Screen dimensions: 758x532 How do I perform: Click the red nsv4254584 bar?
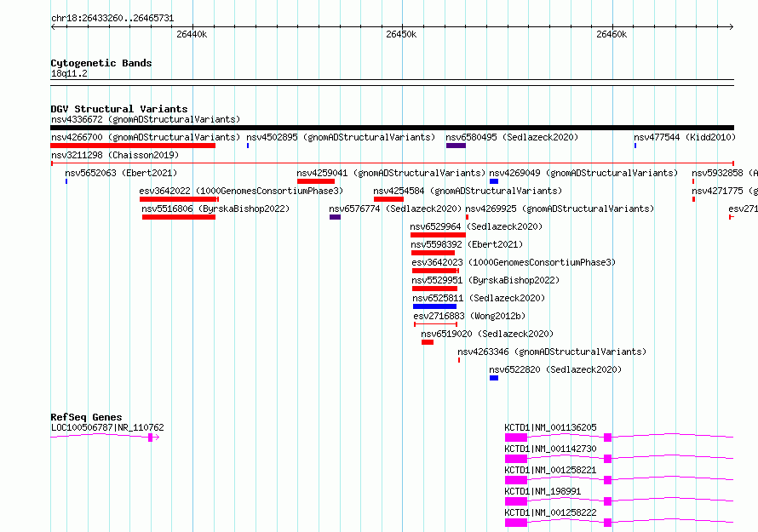click(388, 199)
